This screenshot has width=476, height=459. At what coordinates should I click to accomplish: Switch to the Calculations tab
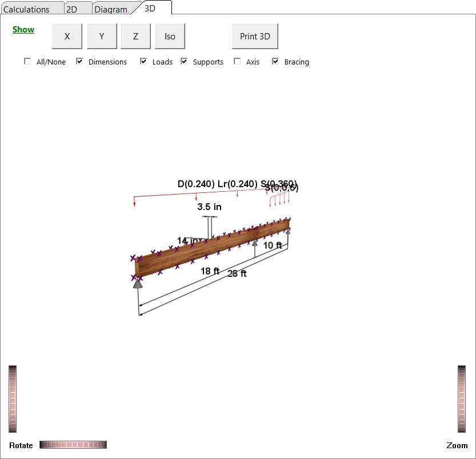coord(31,8)
